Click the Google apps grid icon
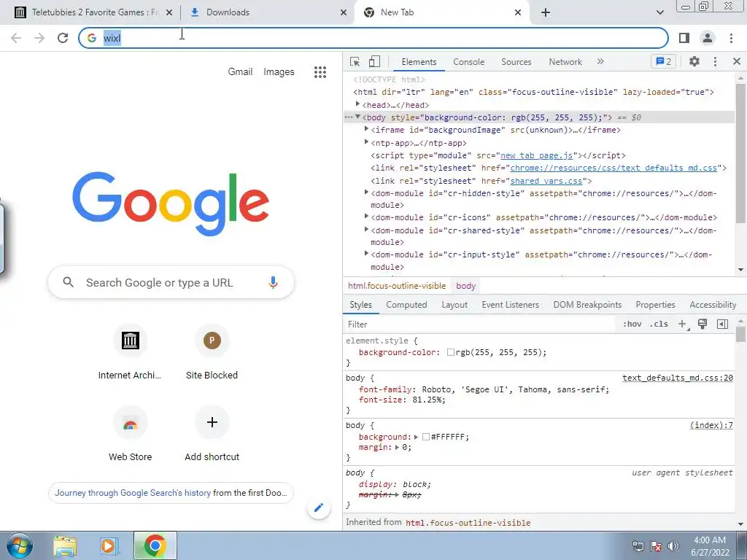The width and height of the screenshot is (747, 560). pos(320,72)
